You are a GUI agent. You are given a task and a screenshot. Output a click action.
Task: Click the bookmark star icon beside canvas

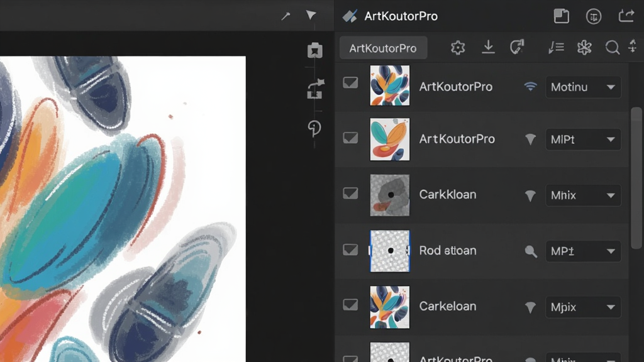[x=315, y=50]
